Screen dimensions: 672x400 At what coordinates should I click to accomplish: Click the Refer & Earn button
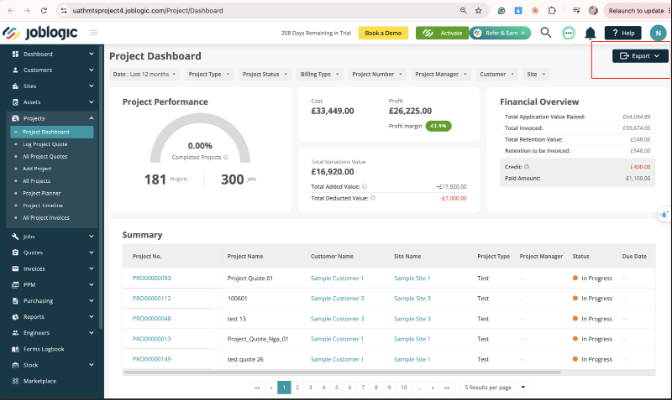500,33
